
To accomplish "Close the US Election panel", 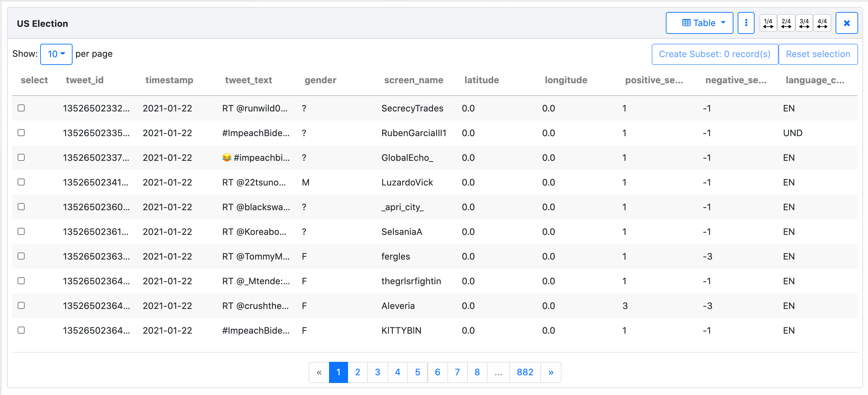I will [x=847, y=23].
